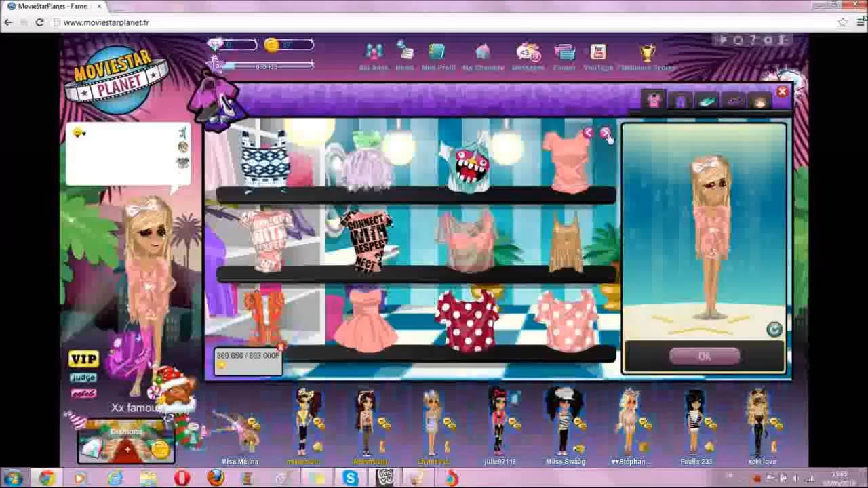Go to previous wardrobe page arrow

coord(588,133)
